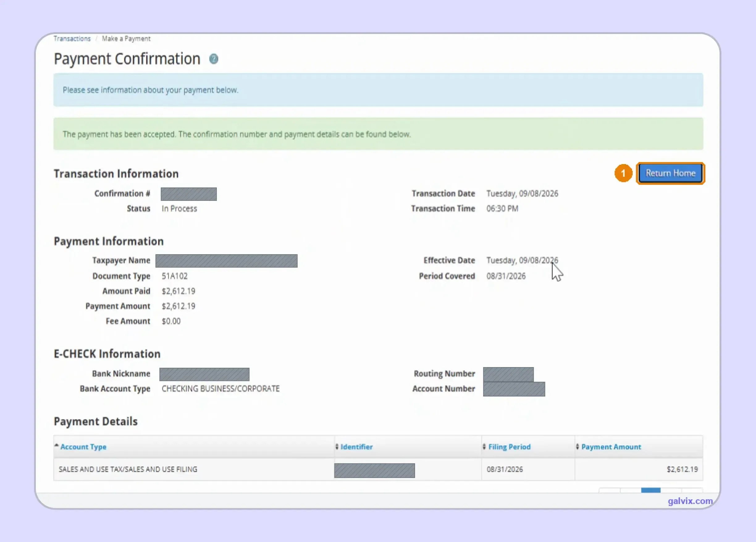
Task: Go to Transactions breadcrumb link
Action: (x=72, y=39)
